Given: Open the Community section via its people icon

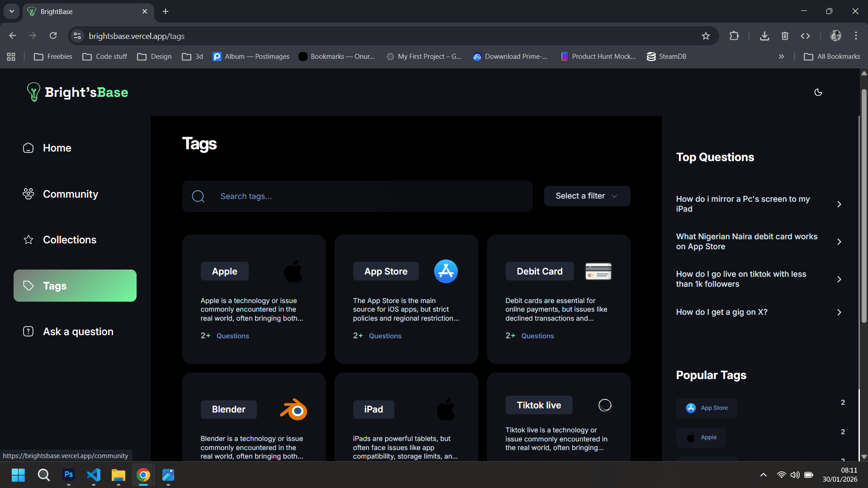Looking at the screenshot, I should pos(28,194).
